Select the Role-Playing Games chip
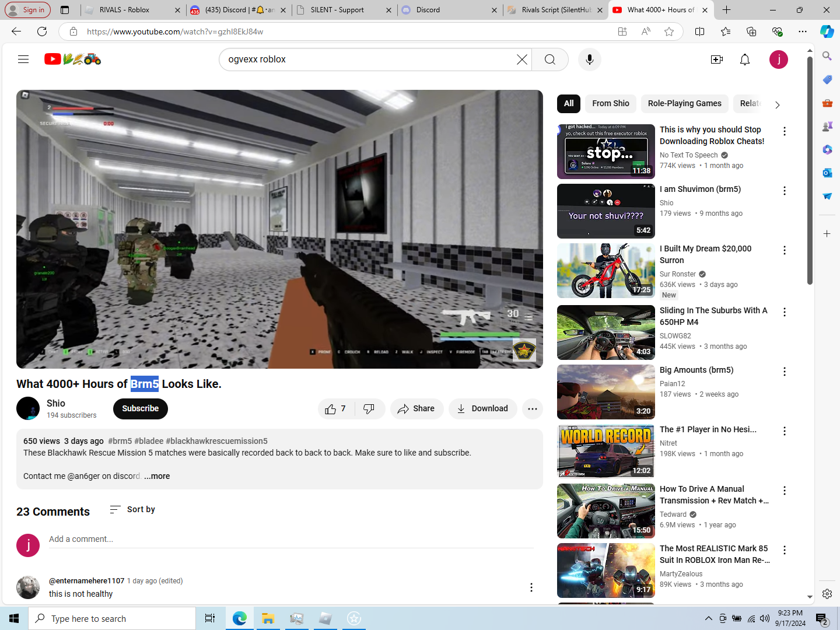Screen dimensions: 840x630 coord(685,103)
